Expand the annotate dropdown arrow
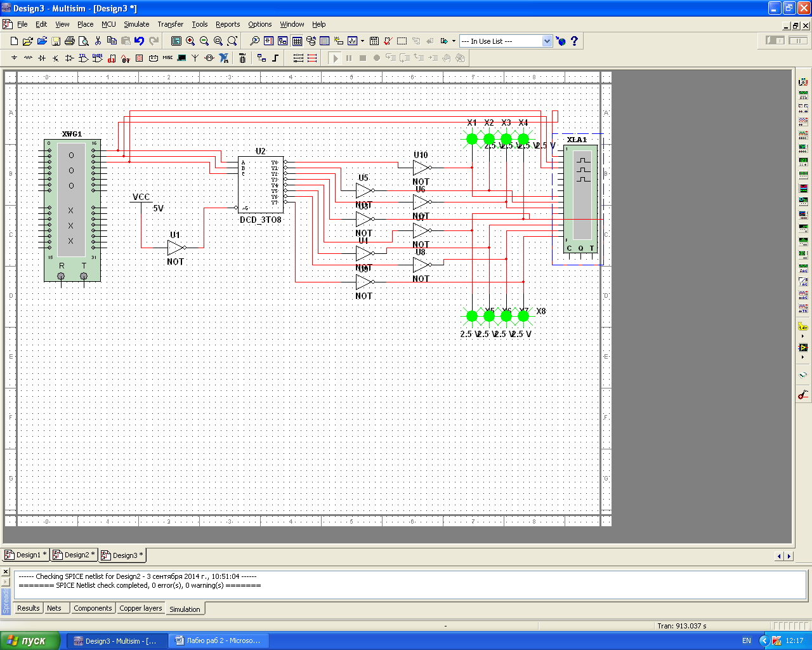Viewport: 812px width, 650px height. (454, 41)
